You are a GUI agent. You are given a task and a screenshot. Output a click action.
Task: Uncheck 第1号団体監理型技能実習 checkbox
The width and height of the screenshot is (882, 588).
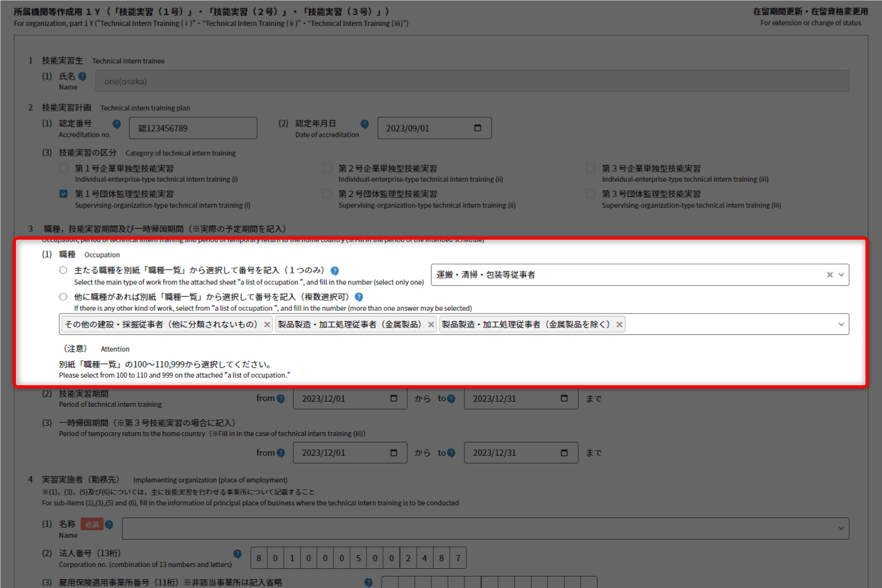(64, 194)
